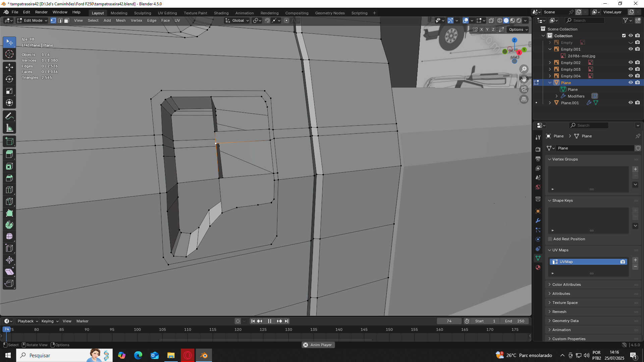Open the Mesh menu
This screenshot has height=362, width=644.
pyautogui.click(x=120, y=20)
